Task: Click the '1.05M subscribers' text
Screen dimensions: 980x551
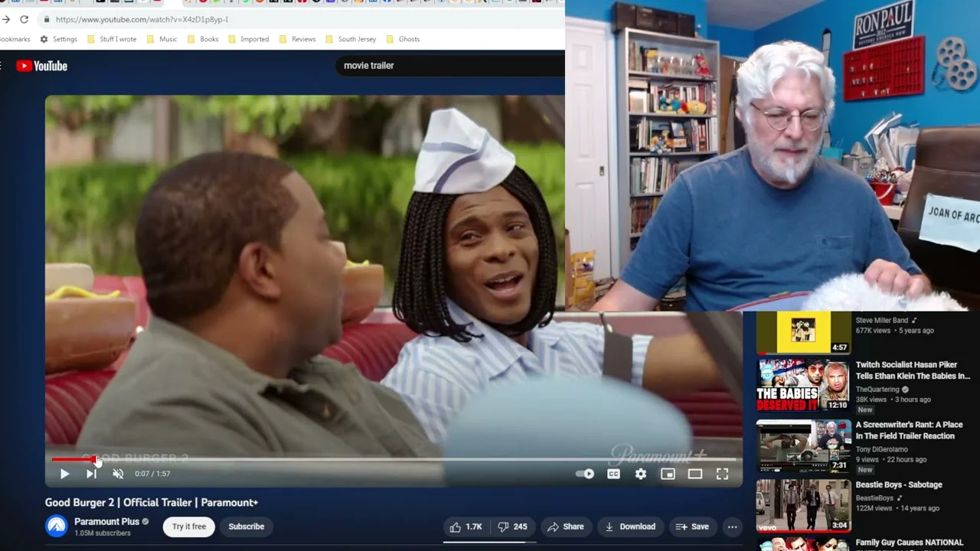Action: (x=102, y=533)
